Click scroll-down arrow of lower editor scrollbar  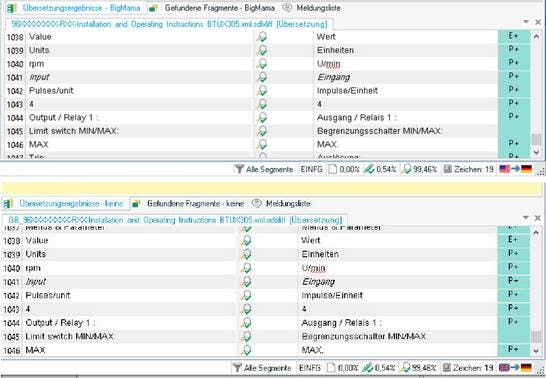point(536,351)
